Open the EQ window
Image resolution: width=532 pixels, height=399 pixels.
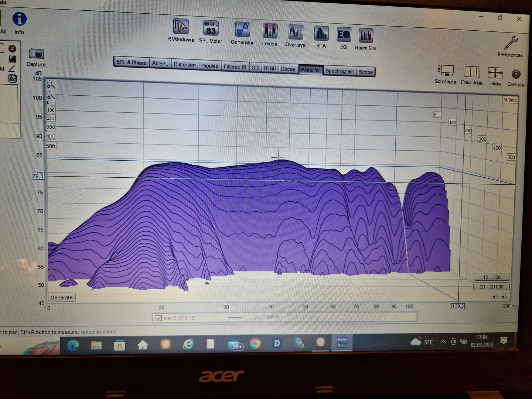coord(344,38)
